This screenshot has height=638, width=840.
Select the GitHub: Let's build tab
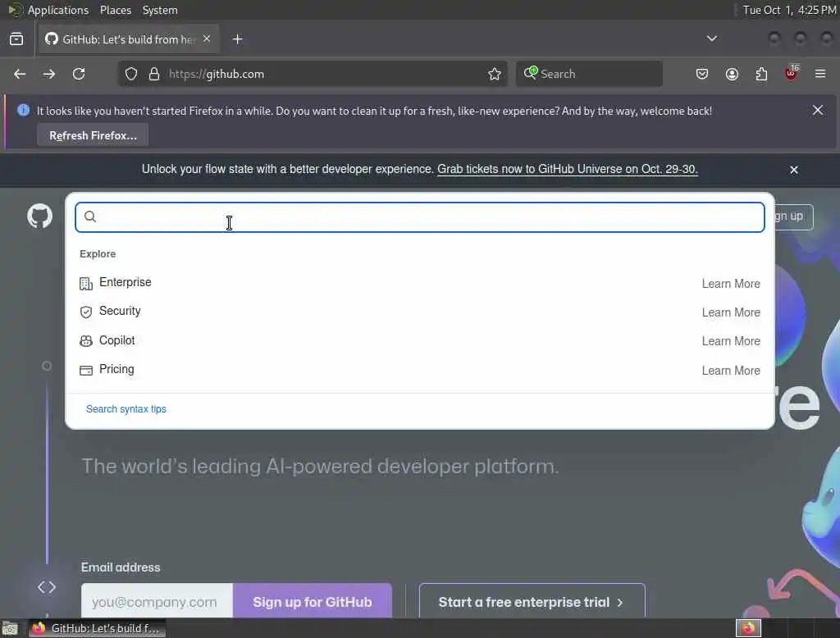pyautogui.click(x=127, y=39)
